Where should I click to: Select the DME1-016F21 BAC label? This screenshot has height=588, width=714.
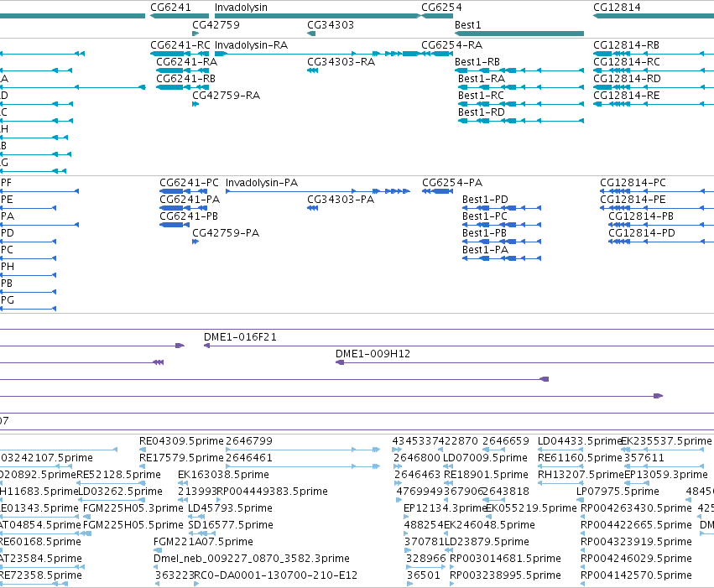(x=240, y=337)
